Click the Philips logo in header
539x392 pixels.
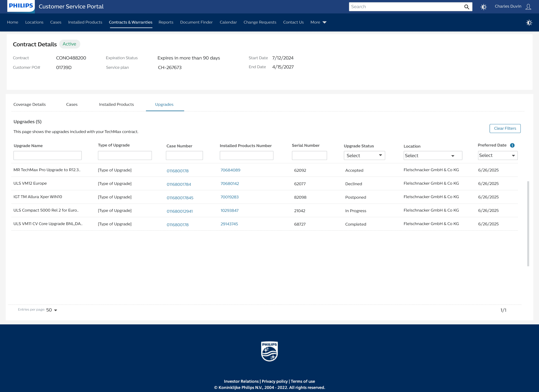(x=21, y=6)
